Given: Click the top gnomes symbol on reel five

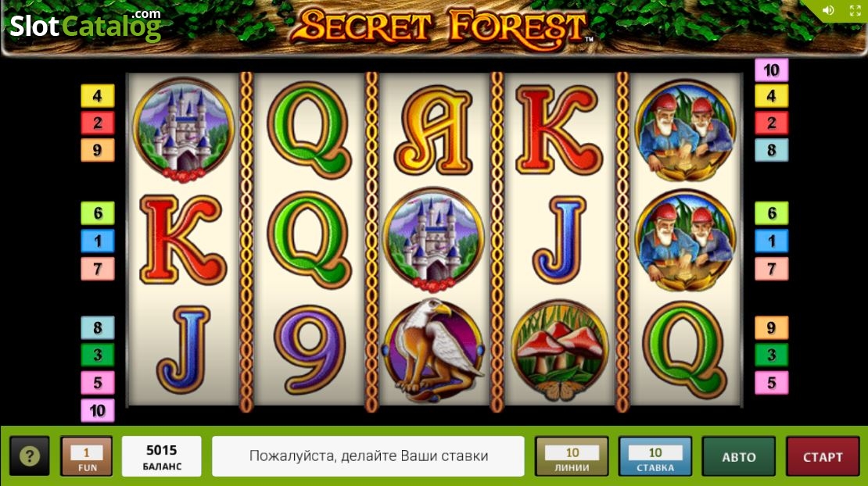Looking at the screenshot, I should click(685, 130).
